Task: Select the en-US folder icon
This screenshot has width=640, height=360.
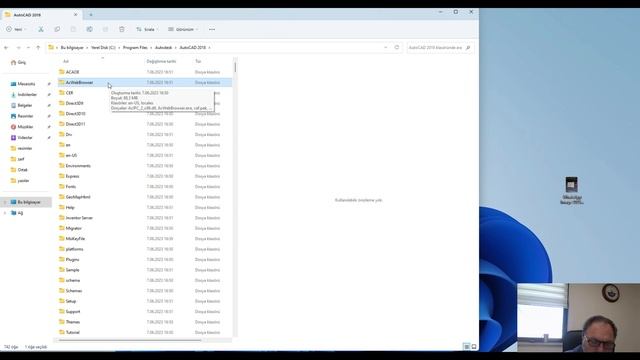Action: click(62, 155)
